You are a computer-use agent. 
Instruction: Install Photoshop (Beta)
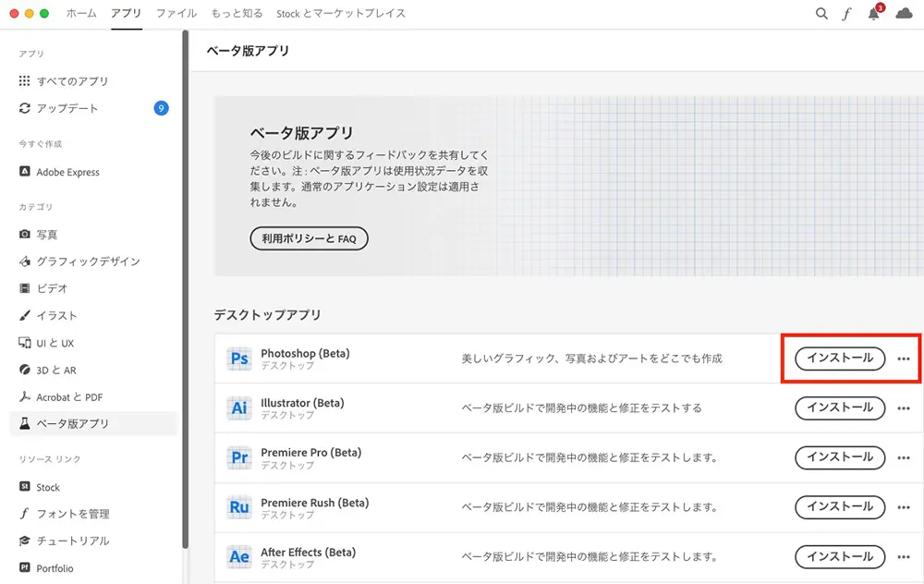click(840, 359)
